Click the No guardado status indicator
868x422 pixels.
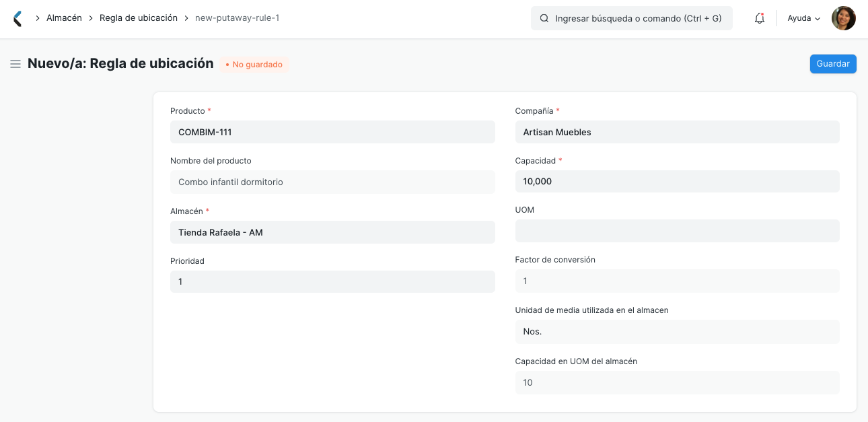(x=254, y=65)
